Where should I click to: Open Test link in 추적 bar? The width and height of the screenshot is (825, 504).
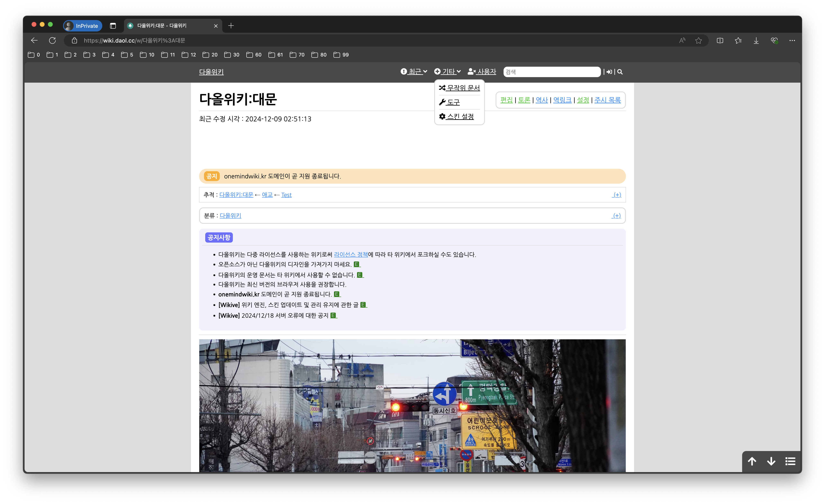point(286,195)
